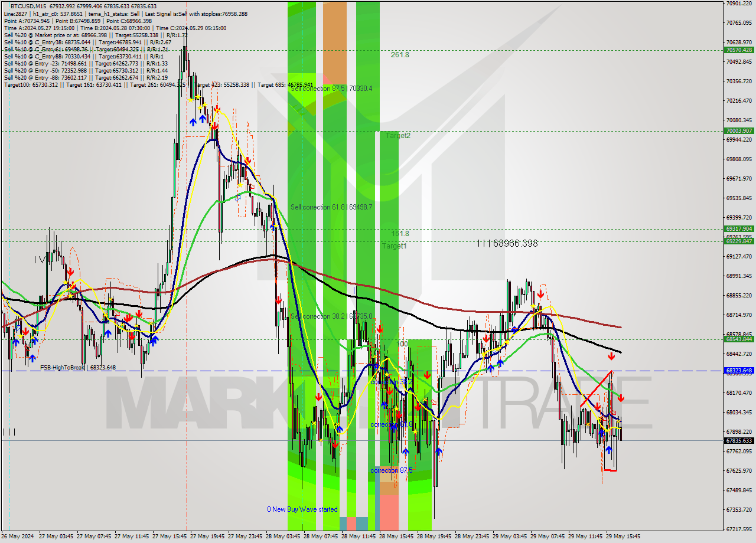Click '29 May 15:45' on the time axis
The width and height of the screenshot is (756, 543).
pos(623,537)
